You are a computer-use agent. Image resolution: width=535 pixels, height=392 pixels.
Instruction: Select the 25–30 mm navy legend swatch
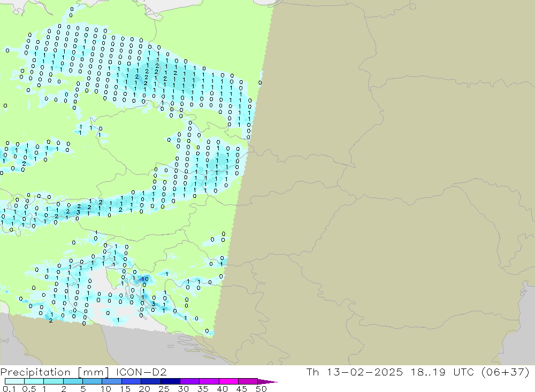170,381
